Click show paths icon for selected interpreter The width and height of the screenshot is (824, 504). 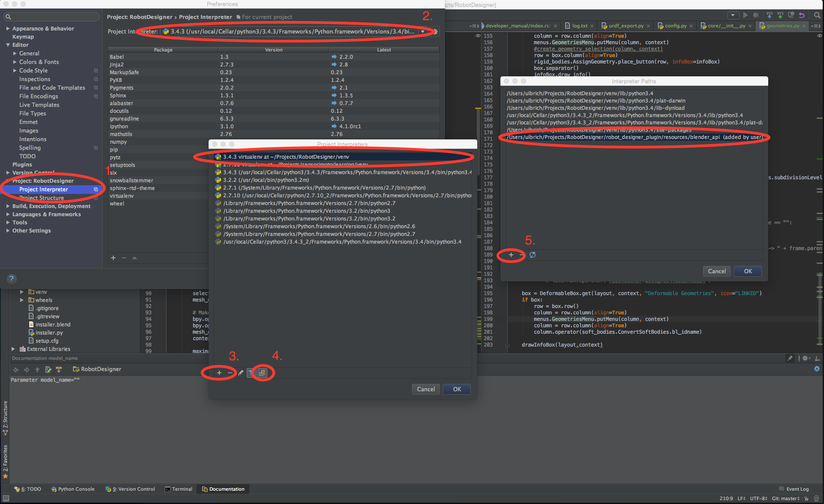tap(262, 373)
